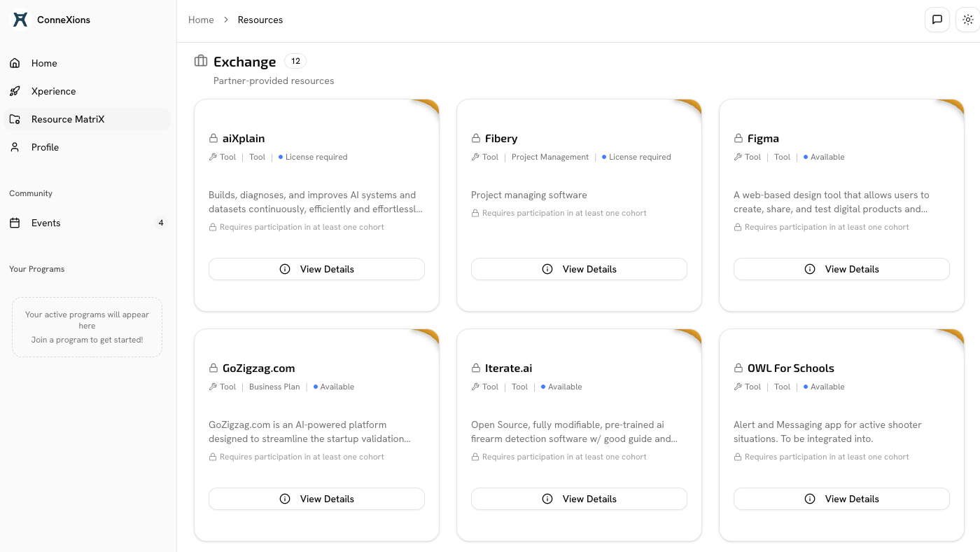Image resolution: width=980 pixels, height=552 pixels.
Task: Click the Exchange briefcase icon
Action: point(201,61)
